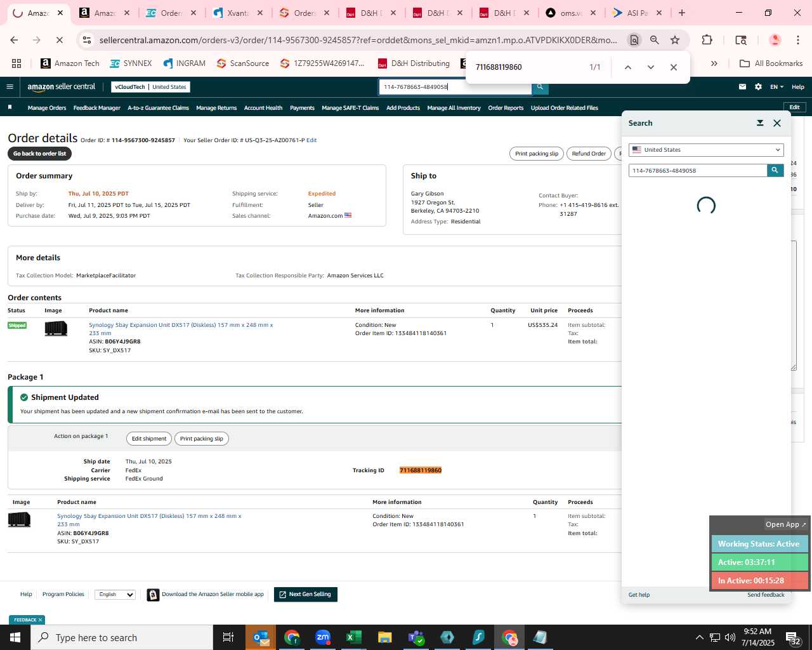
Task: Open the Chrome three-dot menu
Action: coord(798,40)
